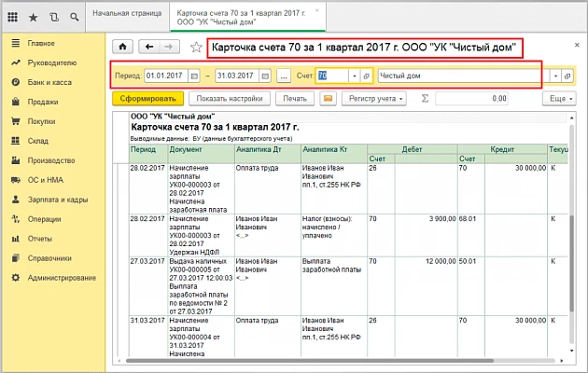Open the Руководителю section
Image resolution: width=588 pixels, height=373 pixels.
(x=53, y=62)
